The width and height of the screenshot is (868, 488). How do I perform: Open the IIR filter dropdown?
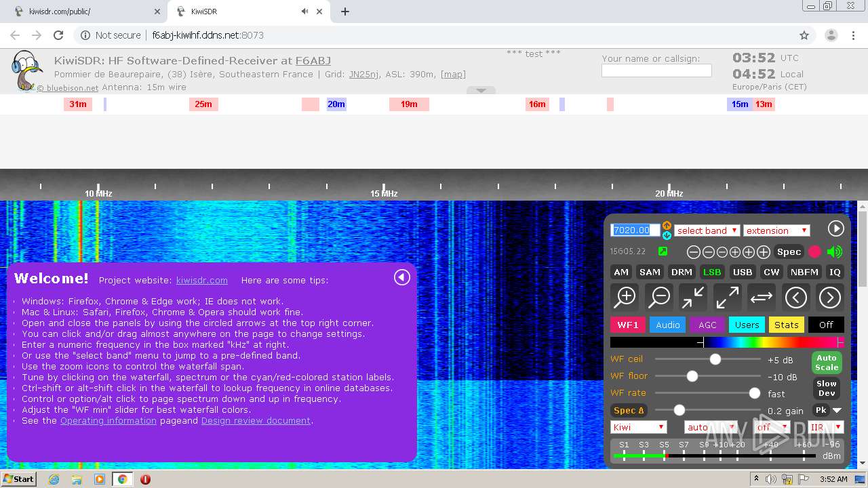click(825, 427)
